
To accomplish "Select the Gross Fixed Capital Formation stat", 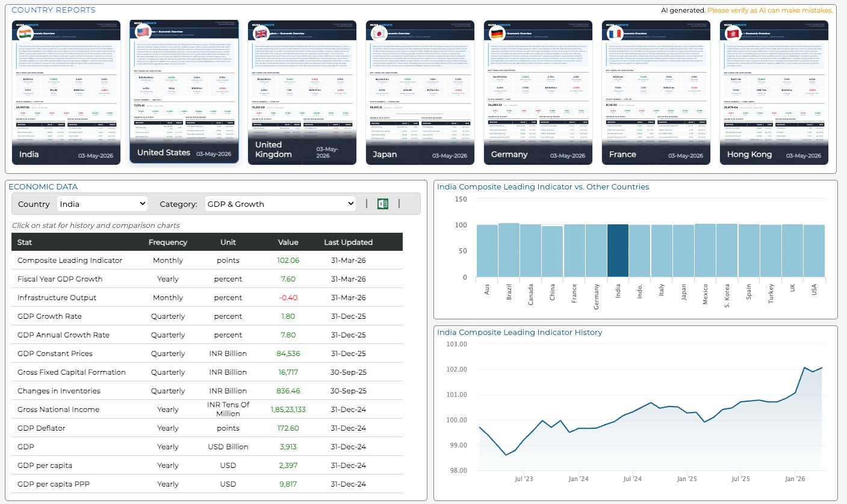I will click(x=207, y=372).
